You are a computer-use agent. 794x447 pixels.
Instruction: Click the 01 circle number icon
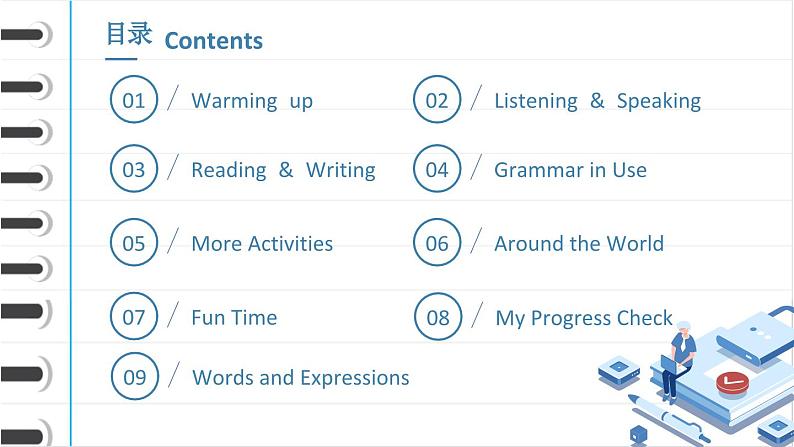134,100
